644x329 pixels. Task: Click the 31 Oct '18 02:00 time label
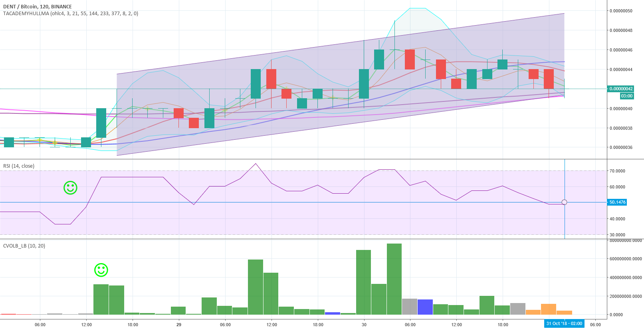click(x=564, y=324)
